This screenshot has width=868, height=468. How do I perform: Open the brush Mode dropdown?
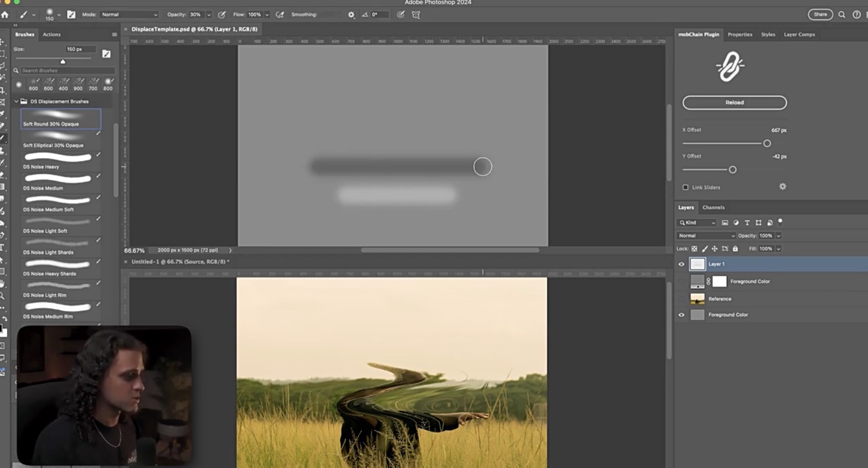click(x=129, y=15)
